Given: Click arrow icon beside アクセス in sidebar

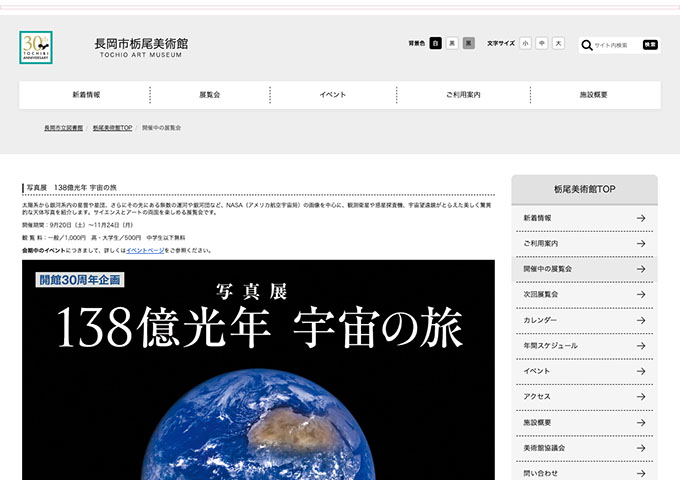Looking at the screenshot, I should (x=640, y=396).
